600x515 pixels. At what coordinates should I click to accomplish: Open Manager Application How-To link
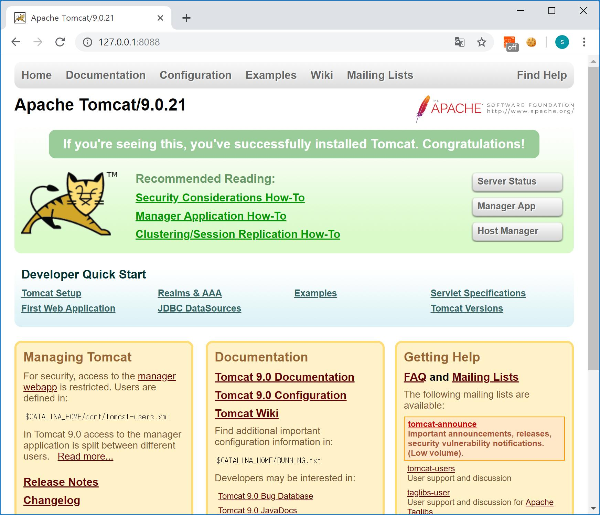(211, 216)
